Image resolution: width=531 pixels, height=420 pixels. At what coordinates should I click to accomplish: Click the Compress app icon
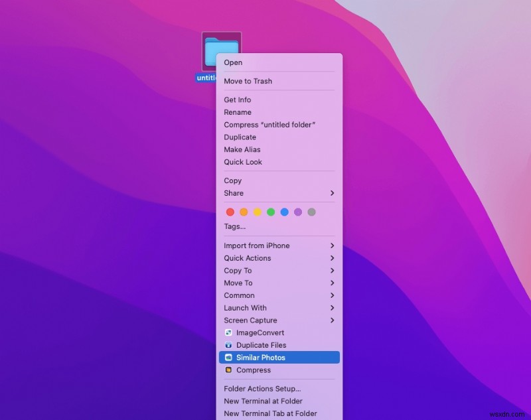[228, 370]
